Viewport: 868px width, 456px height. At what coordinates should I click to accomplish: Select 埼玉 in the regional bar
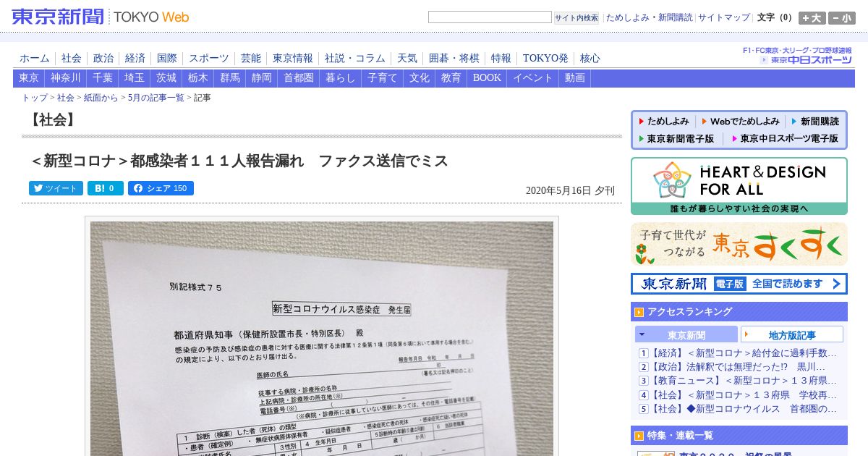pyautogui.click(x=135, y=78)
